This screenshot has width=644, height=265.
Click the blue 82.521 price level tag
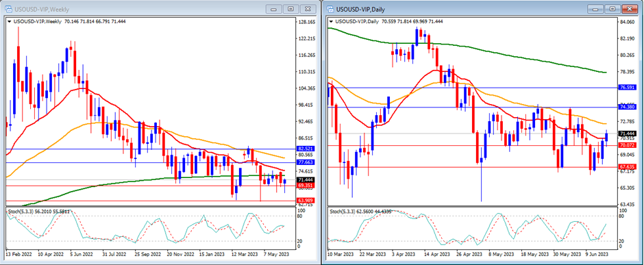pos(305,149)
